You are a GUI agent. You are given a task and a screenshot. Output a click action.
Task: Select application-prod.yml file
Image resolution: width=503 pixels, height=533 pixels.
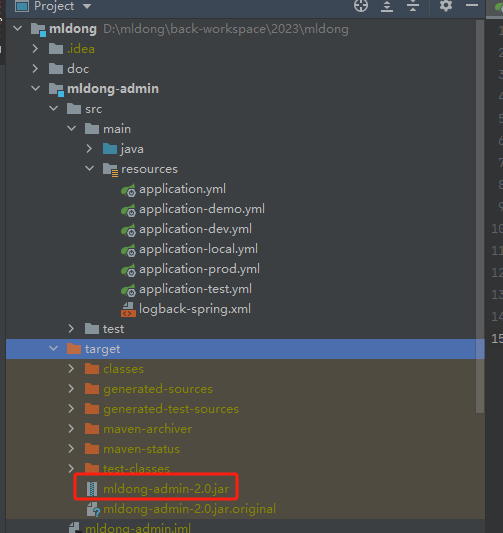pos(199,269)
